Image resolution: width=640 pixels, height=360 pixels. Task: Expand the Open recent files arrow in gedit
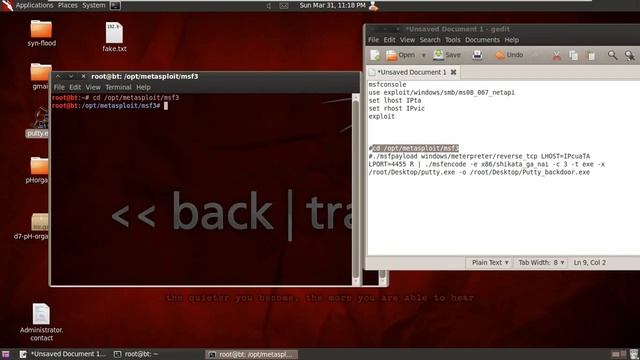[423, 55]
